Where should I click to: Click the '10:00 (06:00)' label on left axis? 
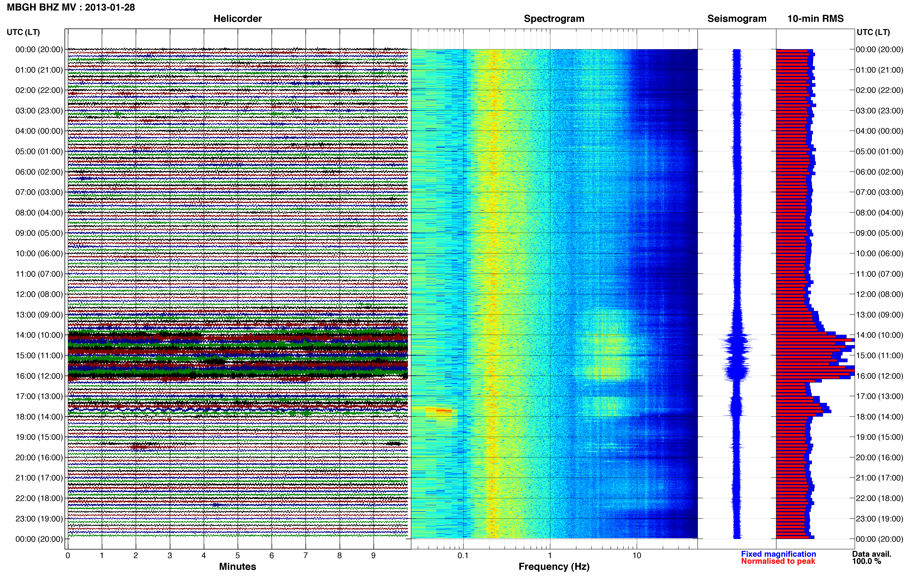[39, 253]
